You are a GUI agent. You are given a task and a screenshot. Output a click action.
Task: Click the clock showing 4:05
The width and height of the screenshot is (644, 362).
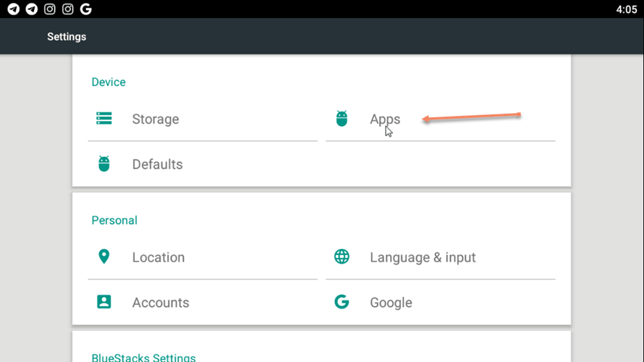[x=627, y=9]
